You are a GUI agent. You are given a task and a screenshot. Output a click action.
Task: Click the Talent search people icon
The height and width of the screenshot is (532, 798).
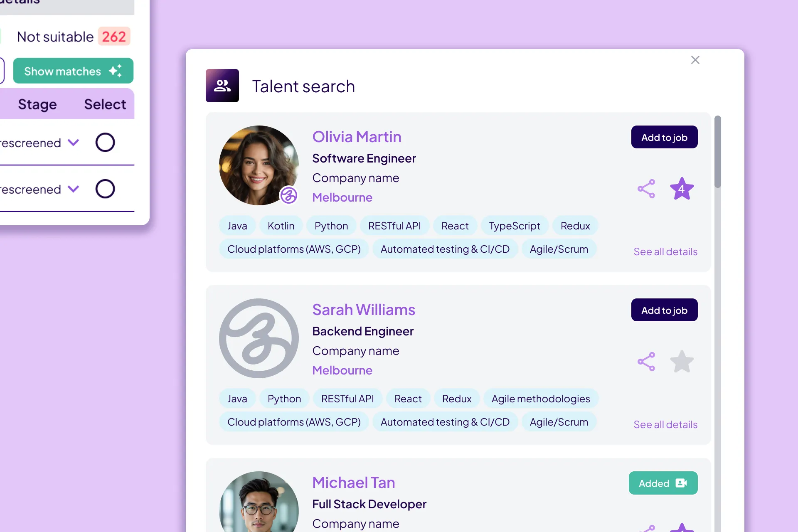tap(222, 86)
